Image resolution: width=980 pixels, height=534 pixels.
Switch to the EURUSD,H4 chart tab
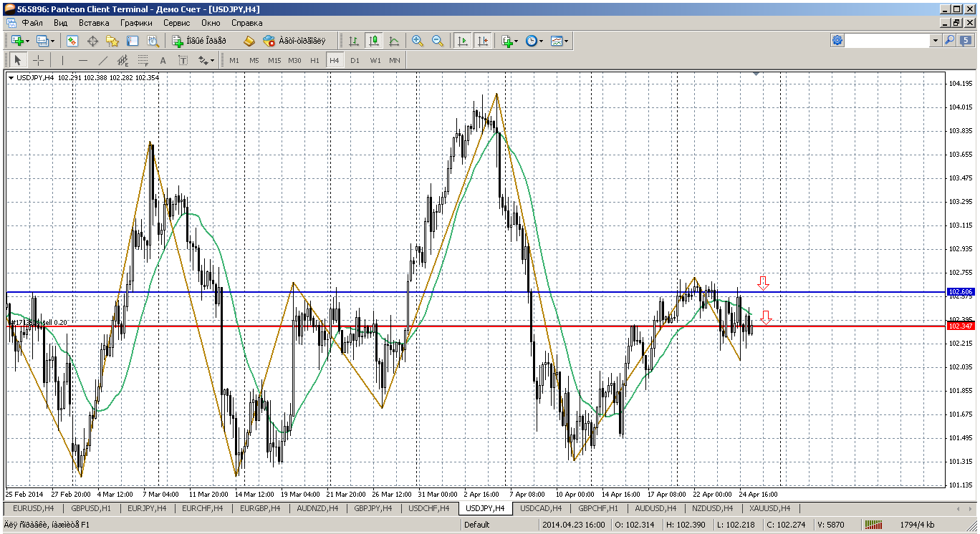tap(34, 508)
